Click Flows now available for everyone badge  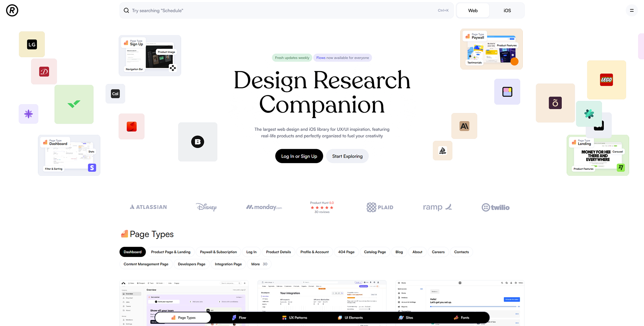[342, 58]
